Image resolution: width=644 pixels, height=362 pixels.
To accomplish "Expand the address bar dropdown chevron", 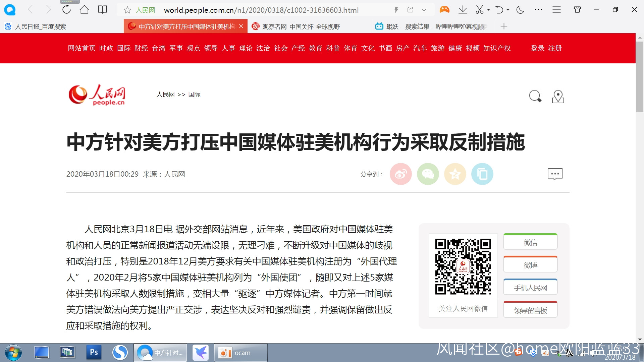I will [x=424, y=10].
